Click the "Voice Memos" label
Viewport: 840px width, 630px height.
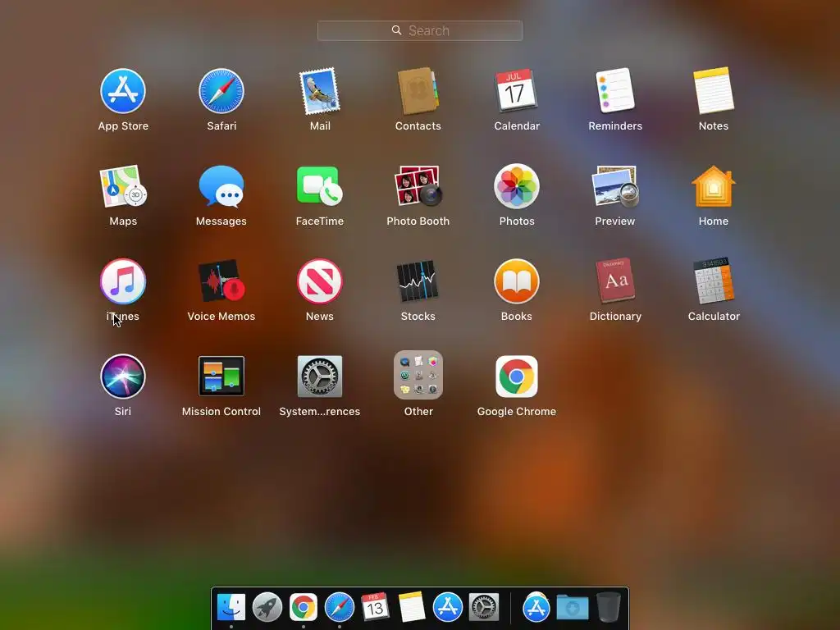pos(221,316)
